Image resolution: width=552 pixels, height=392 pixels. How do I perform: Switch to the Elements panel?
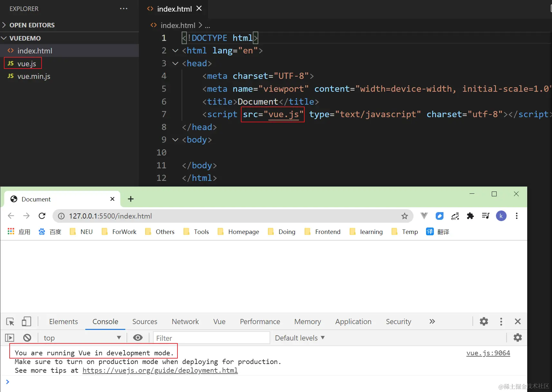pos(63,322)
